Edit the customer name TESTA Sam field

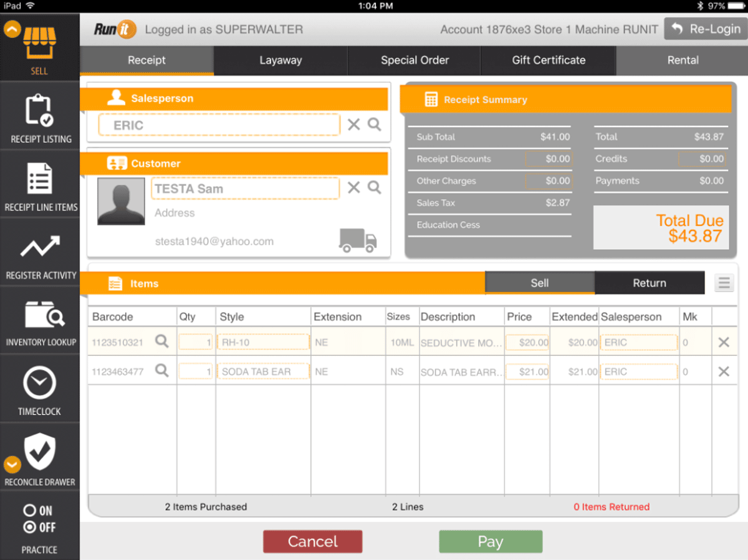click(246, 188)
